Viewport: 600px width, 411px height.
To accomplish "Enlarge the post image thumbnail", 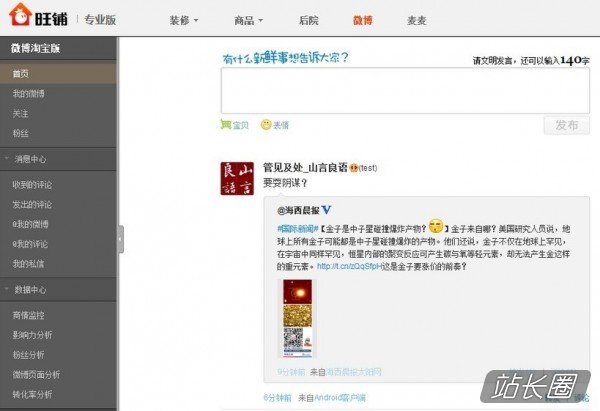I will [x=297, y=318].
